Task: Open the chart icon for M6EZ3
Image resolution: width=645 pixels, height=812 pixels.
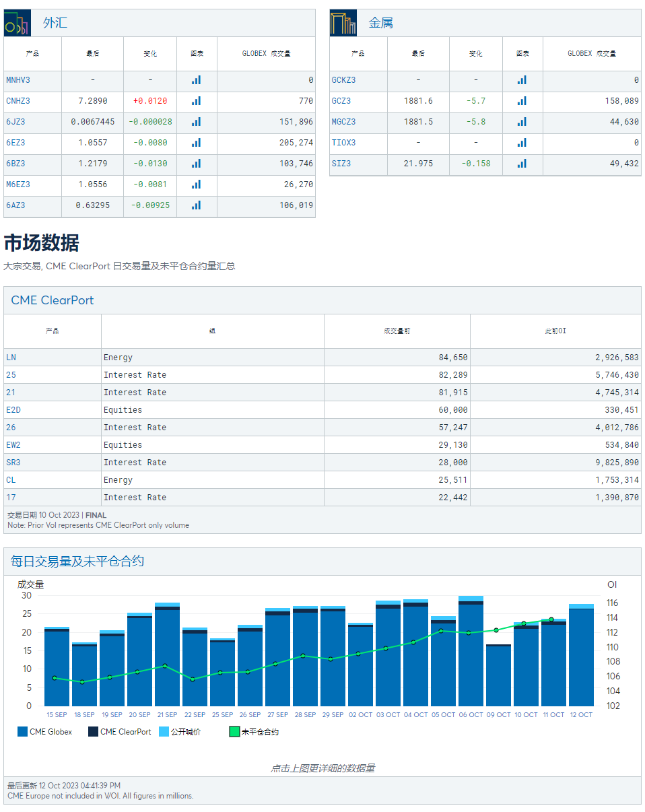Action: [x=196, y=184]
